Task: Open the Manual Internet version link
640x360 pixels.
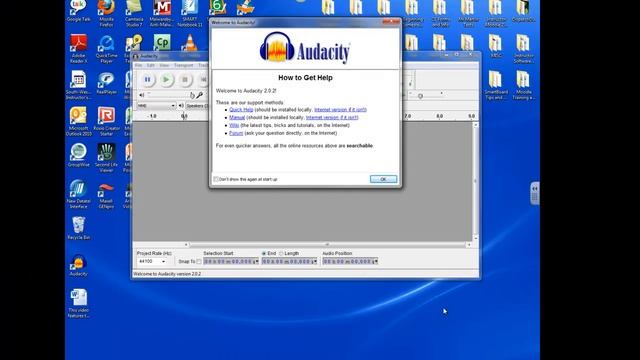Action: (332, 118)
